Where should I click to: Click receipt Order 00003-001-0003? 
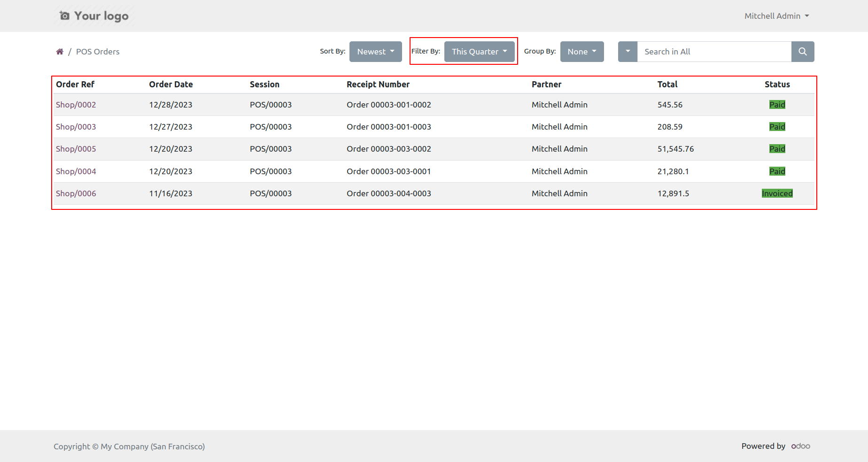[389, 127]
